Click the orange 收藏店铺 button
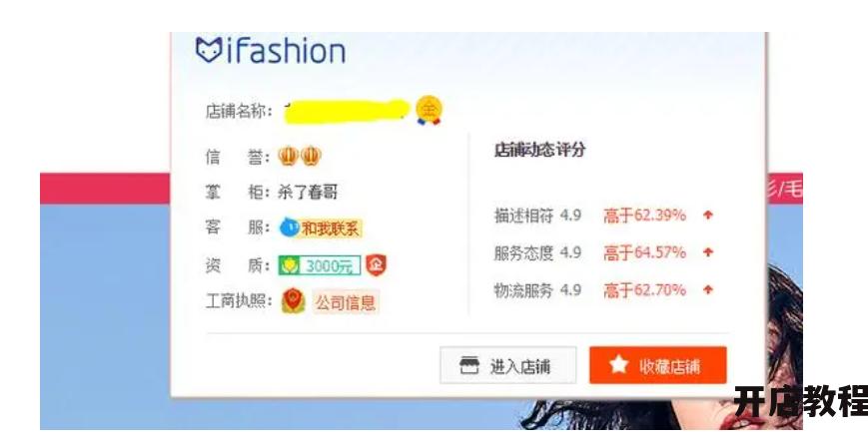Screen dimensions: 868x448 tap(657, 365)
